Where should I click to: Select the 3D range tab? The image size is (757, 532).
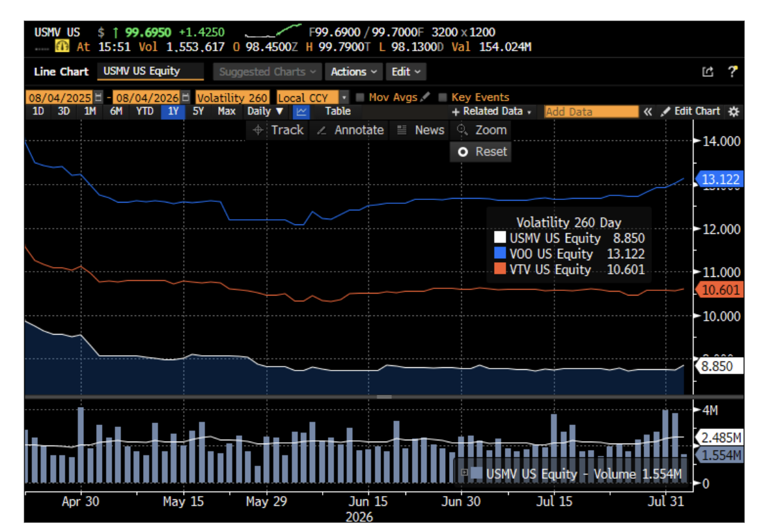click(x=64, y=112)
